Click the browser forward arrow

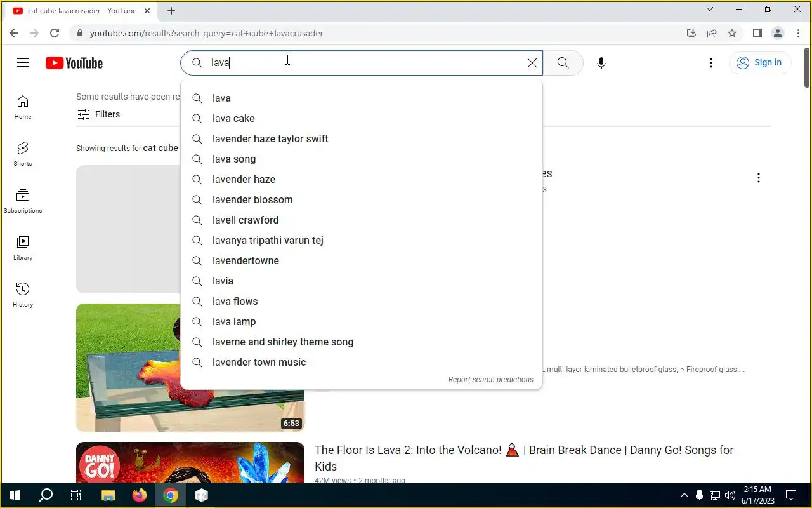pos(34,33)
